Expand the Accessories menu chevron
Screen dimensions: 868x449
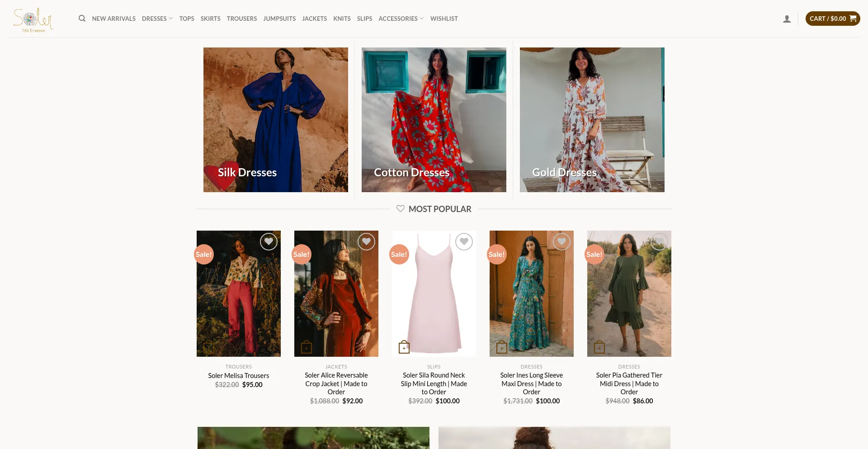click(x=421, y=19)
